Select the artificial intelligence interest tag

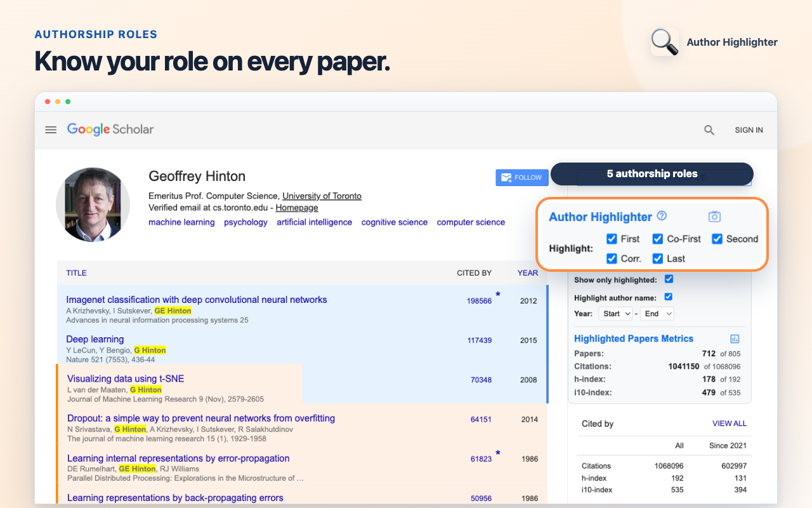(x=314, y=222)
